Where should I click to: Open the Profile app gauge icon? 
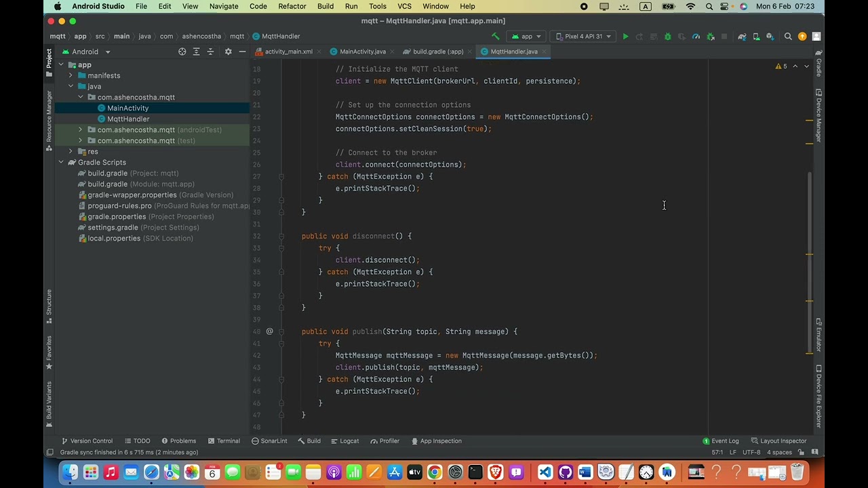[696, 37]
